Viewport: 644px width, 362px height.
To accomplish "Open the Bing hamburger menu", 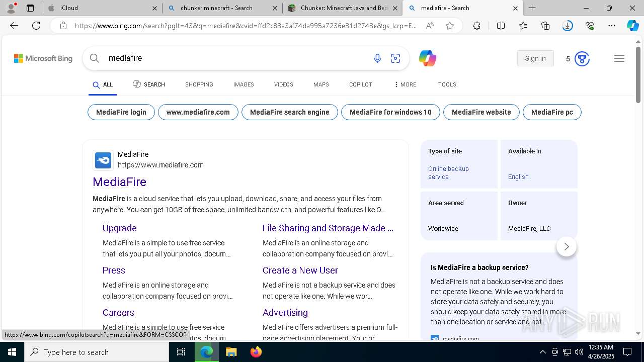I will (619, 58).
